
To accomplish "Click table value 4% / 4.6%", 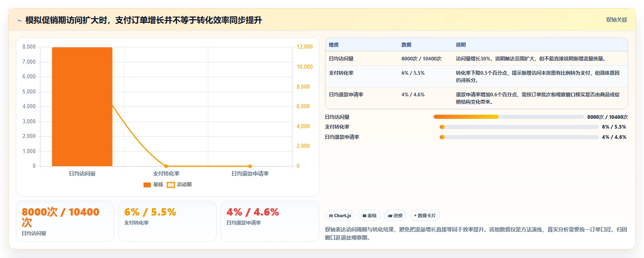I will [413, 95].
